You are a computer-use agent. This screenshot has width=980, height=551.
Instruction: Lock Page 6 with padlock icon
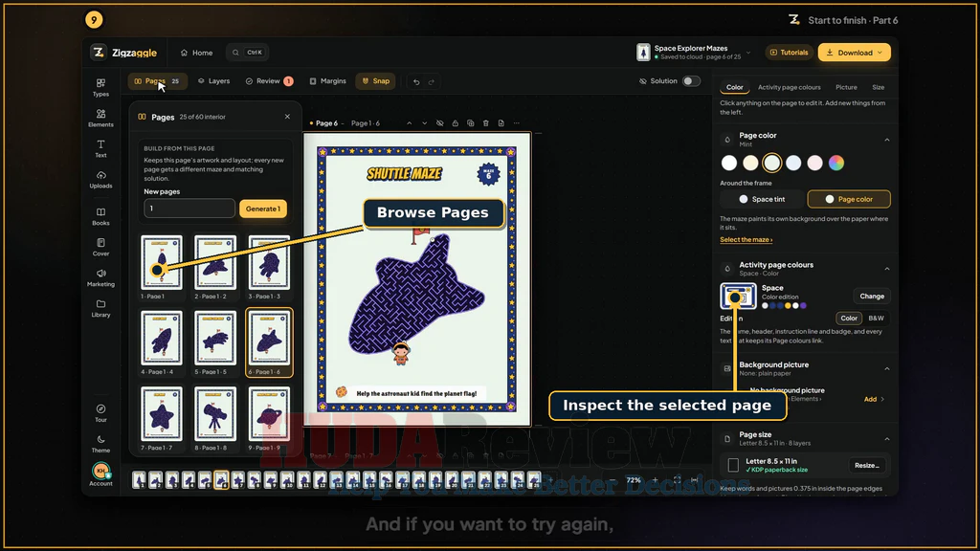[455, 123]
